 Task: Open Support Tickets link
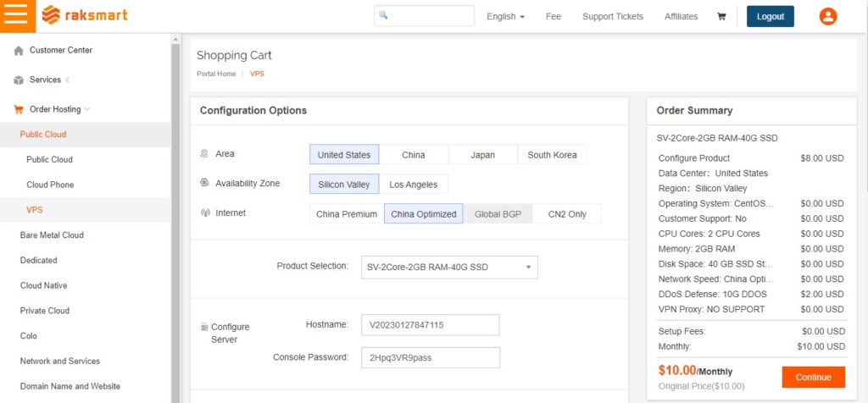coord(613,17)
